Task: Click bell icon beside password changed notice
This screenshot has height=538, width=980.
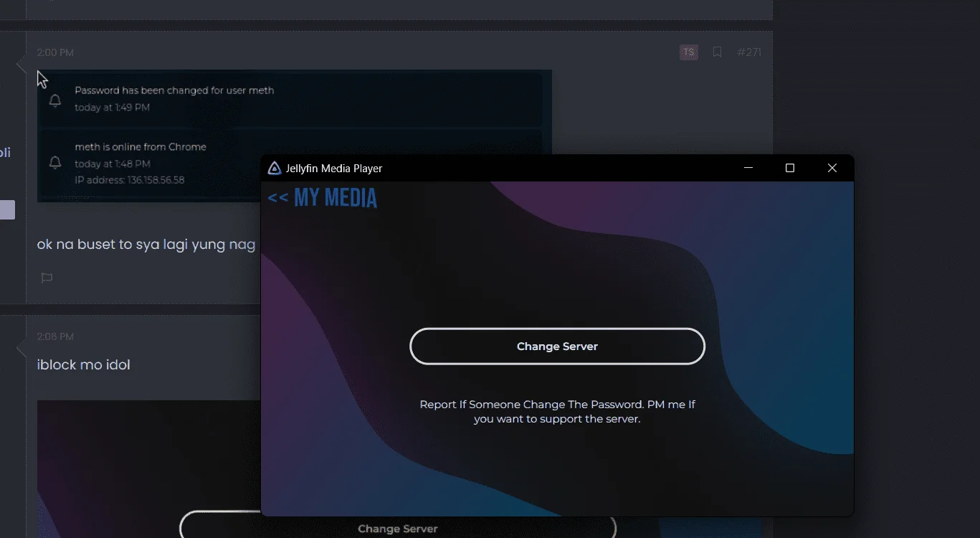Action: click(x=54, y=100)
